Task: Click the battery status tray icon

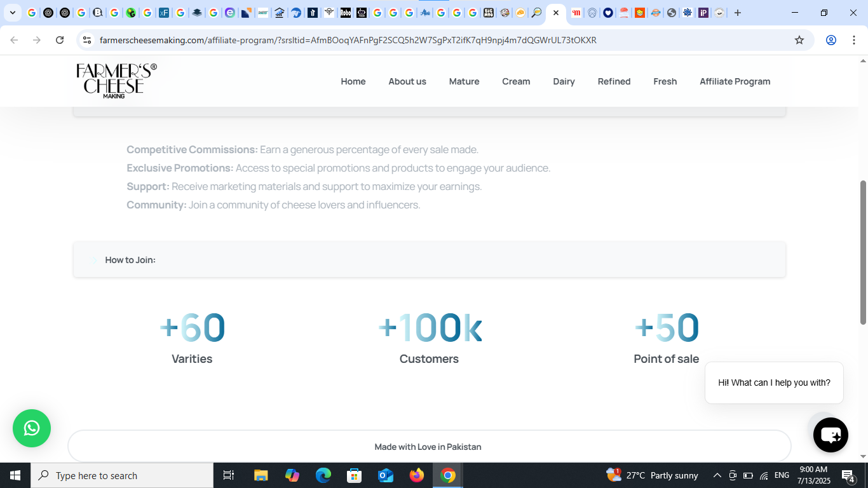Action: point(748,475)
